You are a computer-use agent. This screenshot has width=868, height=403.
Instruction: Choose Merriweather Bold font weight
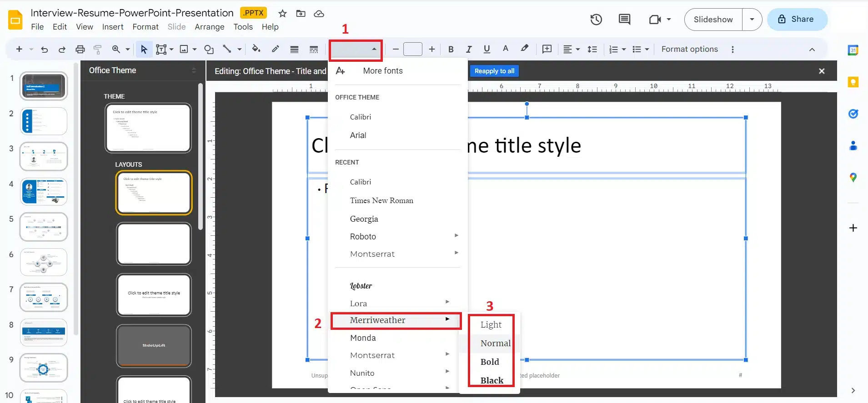pos(490,362)
